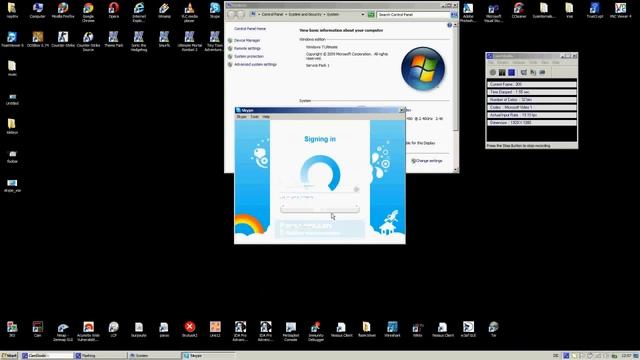This screenshot has height=360, width=640.
Task: Open the Nessus Client shortcut next to Metasploit
Action: (x=341, y=329)
